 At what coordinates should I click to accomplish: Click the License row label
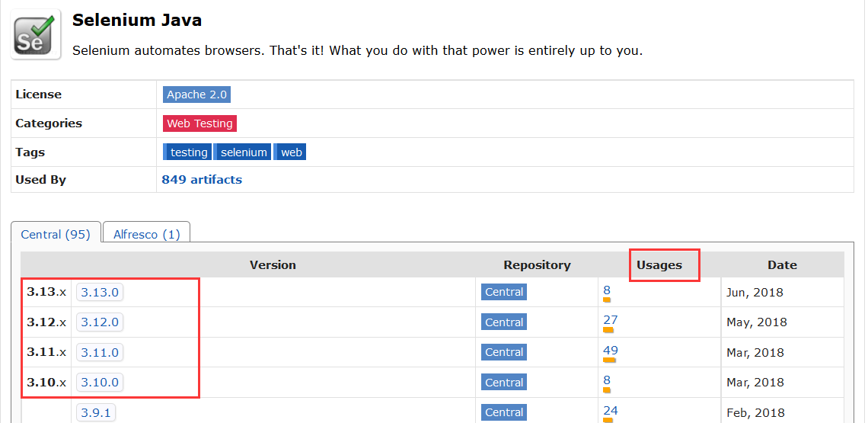click(38, 95)
